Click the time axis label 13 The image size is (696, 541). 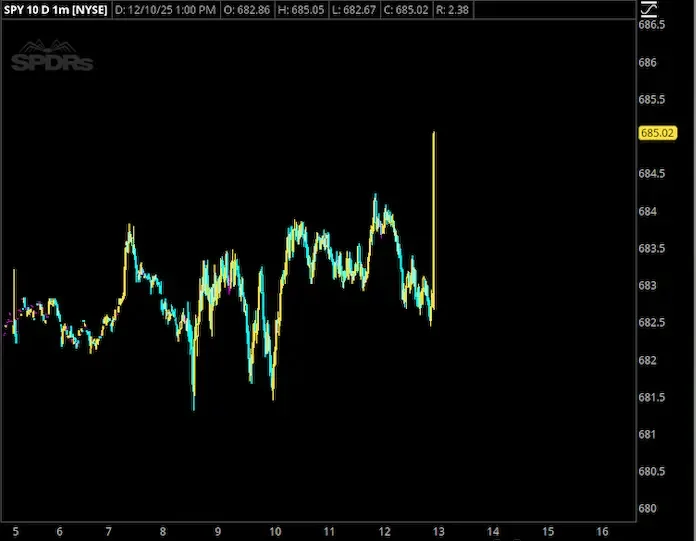439,532
